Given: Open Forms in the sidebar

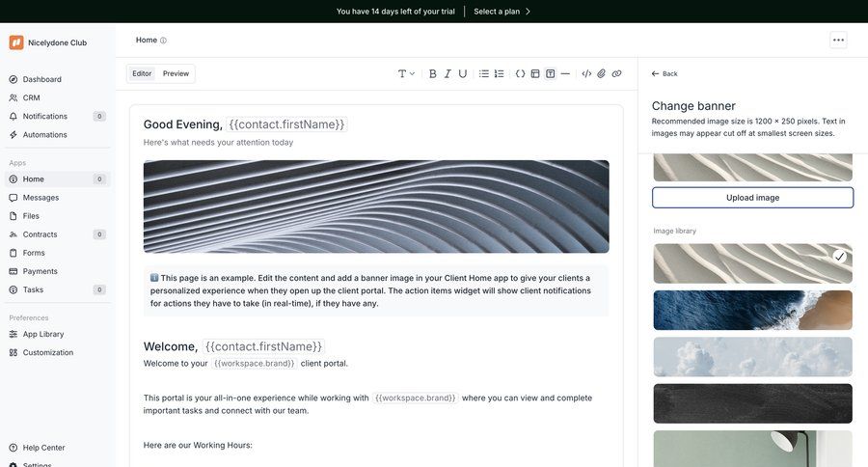Looking at the screenshot, I should (58, 253).
